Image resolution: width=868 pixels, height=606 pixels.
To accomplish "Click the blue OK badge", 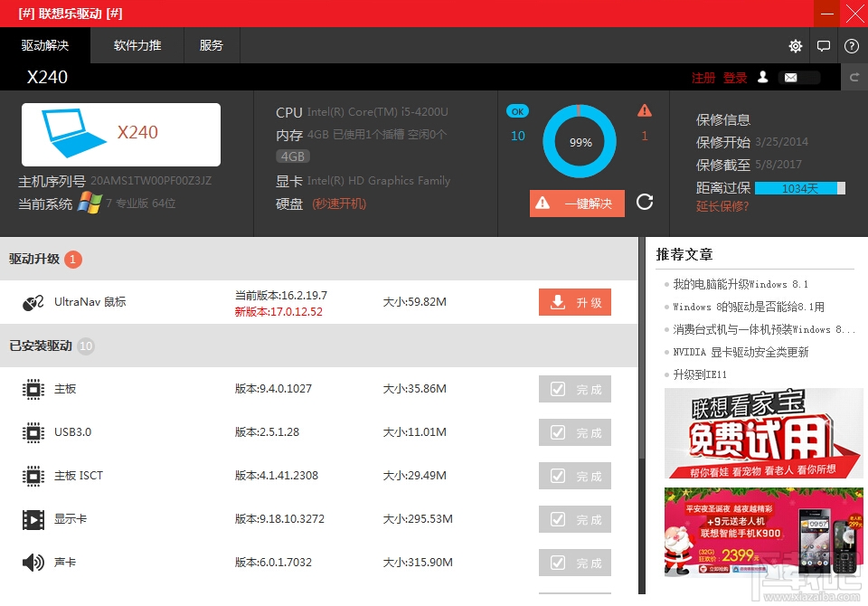I will (517, 111).
